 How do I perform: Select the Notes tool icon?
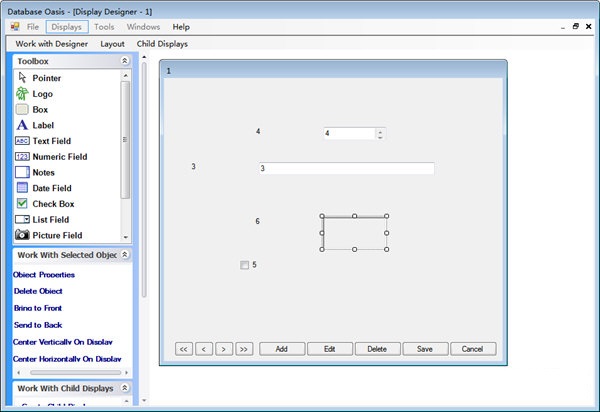coord(22,172)
